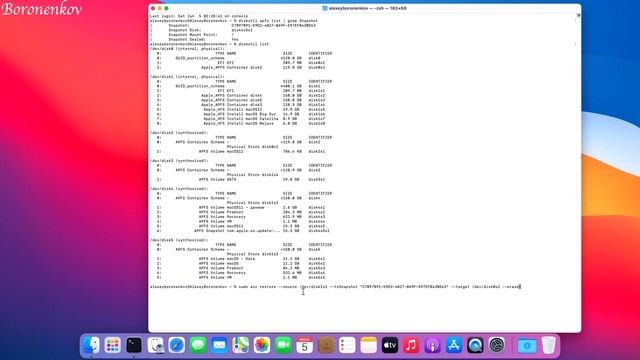Launch FaceTime from the dock
640x360 pixels.
[283, 345]
